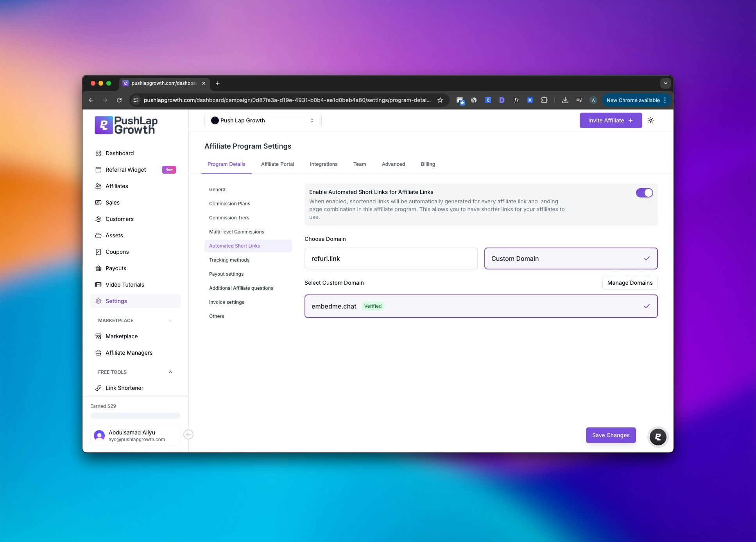Open Payouts via its bank icon
Viewport: 756px width, 542px height.
(x=99, y=268)
